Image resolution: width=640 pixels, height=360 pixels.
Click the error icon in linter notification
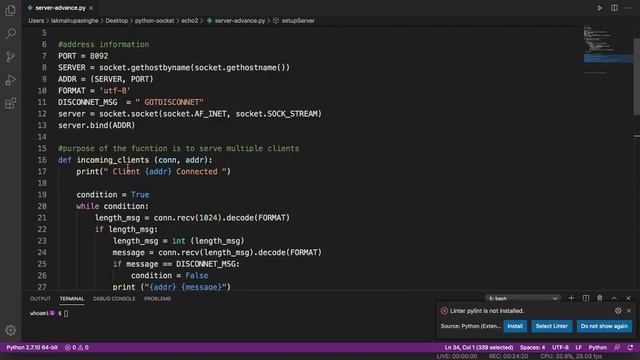point(444,311)
